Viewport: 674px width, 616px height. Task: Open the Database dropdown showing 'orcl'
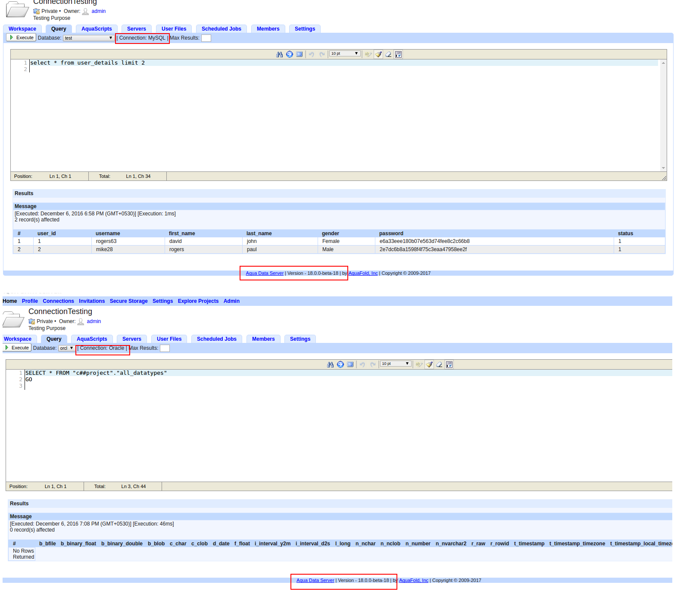pos(66,348)
